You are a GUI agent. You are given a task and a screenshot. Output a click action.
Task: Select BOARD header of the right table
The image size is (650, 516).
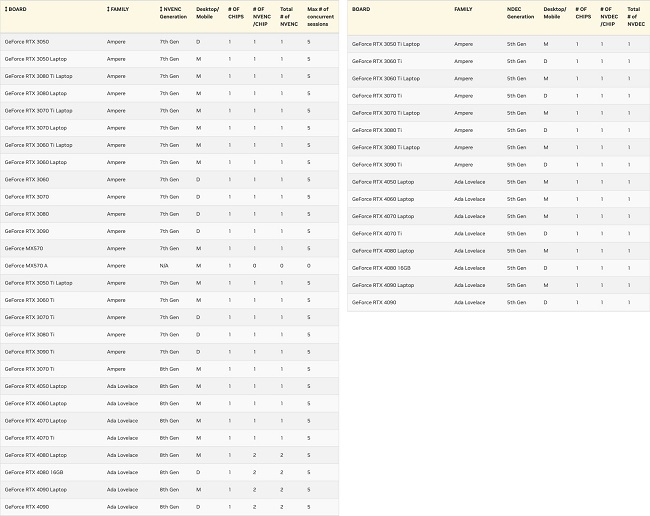tap(361, 9)
